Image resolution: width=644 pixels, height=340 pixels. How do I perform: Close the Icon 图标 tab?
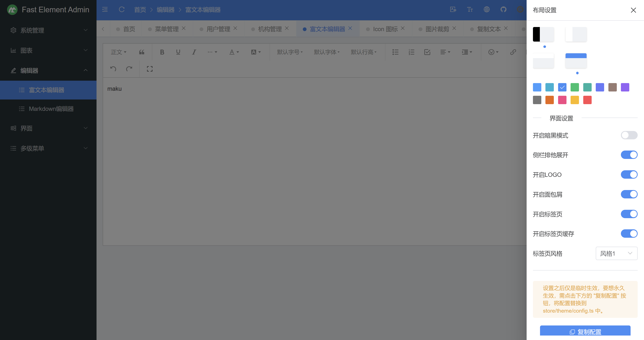403,28
